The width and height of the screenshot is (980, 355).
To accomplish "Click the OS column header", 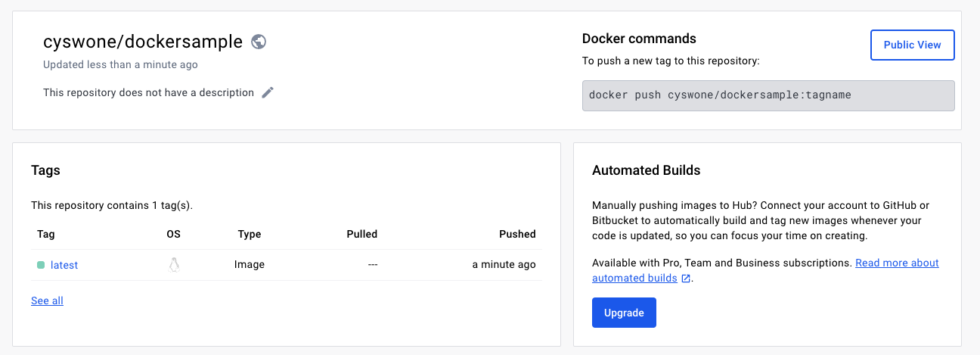I will click(x=174, y=234).
